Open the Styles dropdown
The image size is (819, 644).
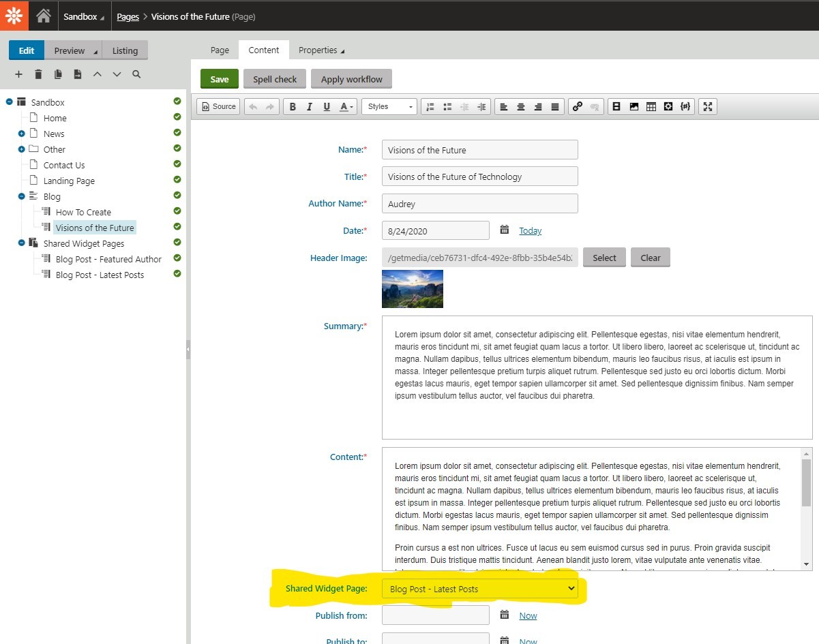389,106
